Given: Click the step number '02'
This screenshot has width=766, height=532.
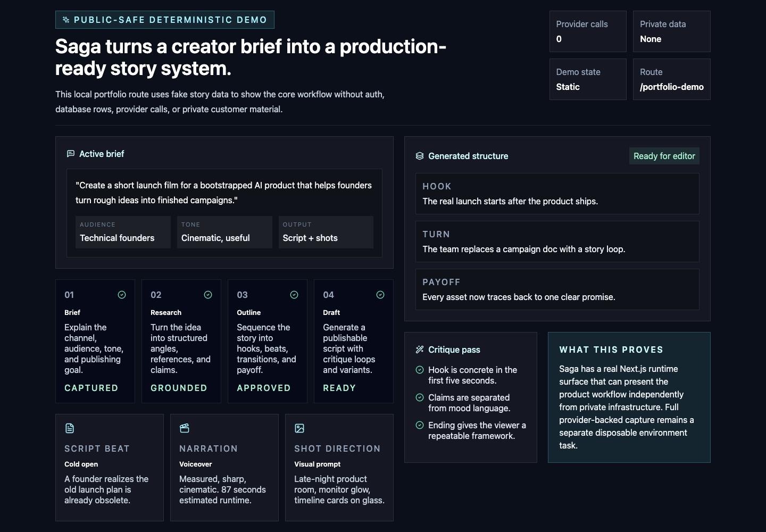Looking at the screenshot, I should 156,295.
